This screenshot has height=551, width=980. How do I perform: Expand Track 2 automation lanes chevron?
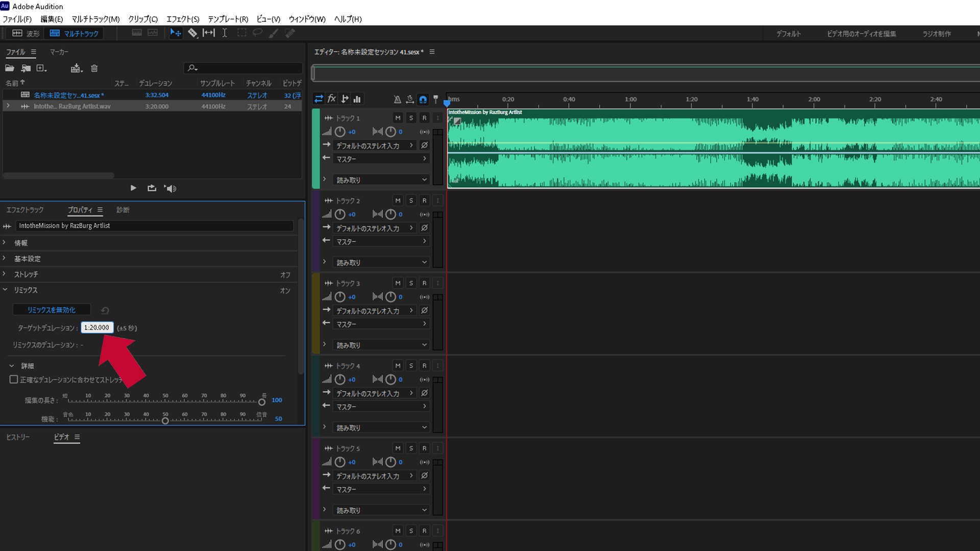(x=324, y=262)
